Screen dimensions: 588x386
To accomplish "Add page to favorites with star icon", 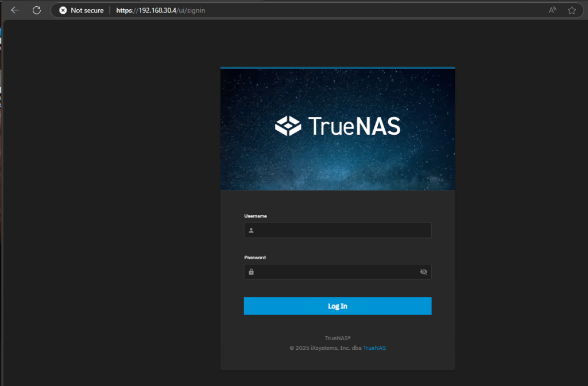I will (571, 10).
